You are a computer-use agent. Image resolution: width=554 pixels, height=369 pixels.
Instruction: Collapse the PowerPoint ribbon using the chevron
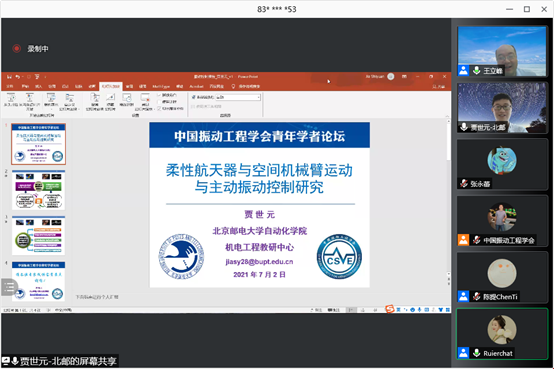tap(447, 116)
